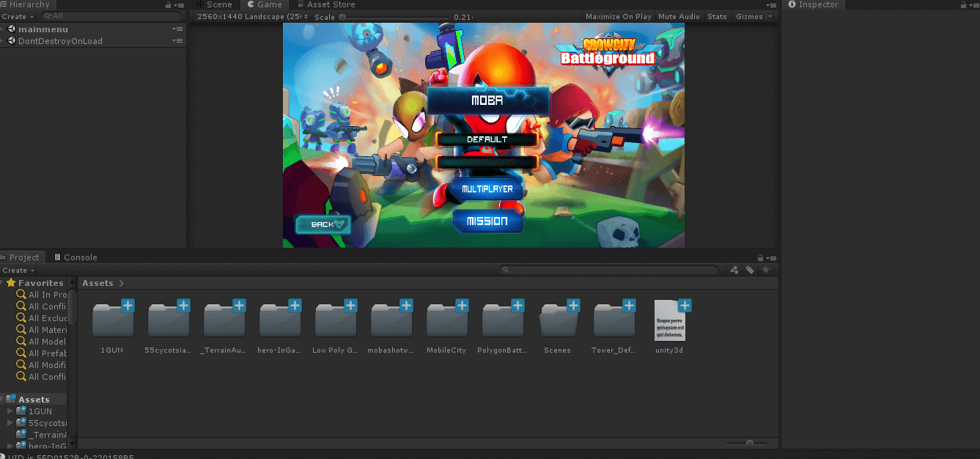This screenshot has width=980, height=459.
Task: Expand the DontDestroyOnLoad scene arrow
Action: click(x=4, y=41)
